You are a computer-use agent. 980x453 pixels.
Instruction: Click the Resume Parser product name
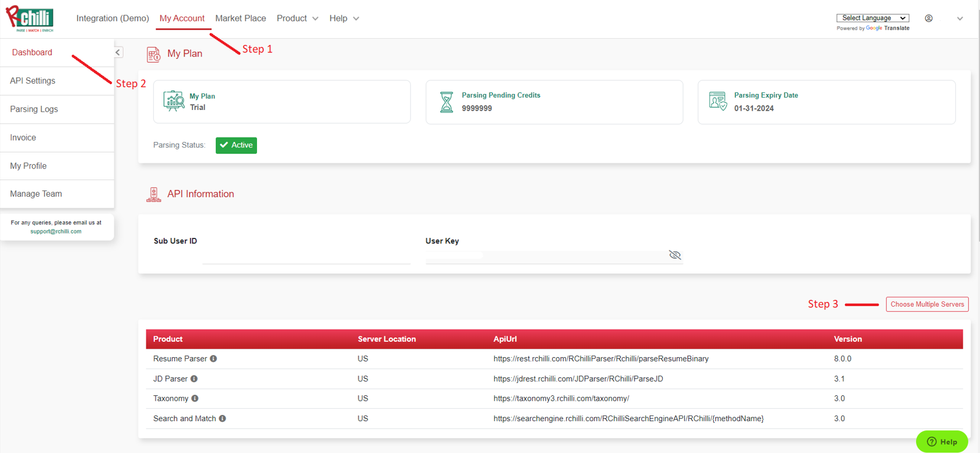[180, 359]
